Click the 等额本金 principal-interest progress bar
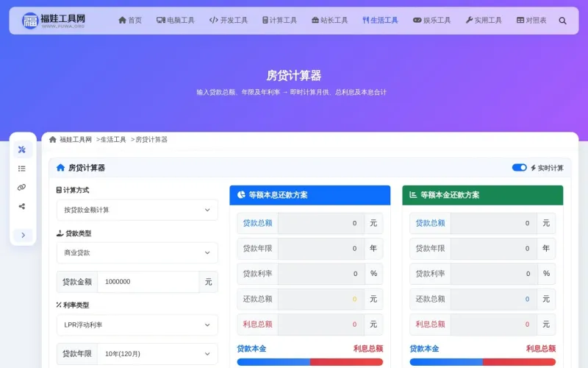 (483, 362)
